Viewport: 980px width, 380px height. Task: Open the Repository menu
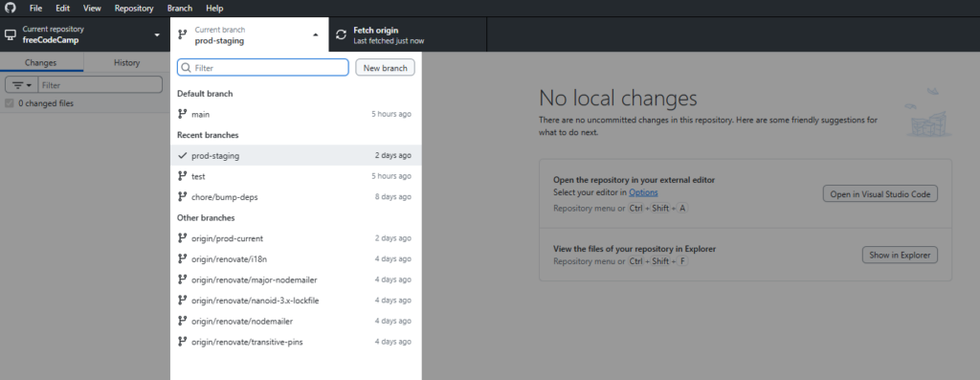[134, 8]
